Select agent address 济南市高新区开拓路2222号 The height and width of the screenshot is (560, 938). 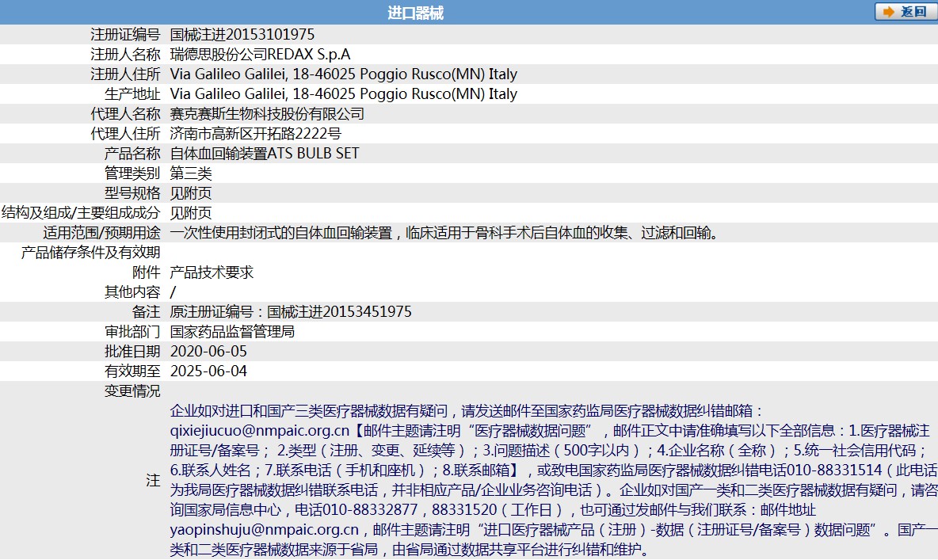click(x=255, y=133)
